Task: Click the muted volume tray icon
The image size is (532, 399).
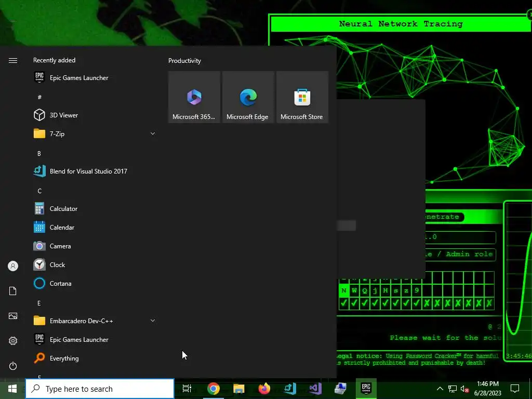Action: pyautogui.click(x=465, y=389)
